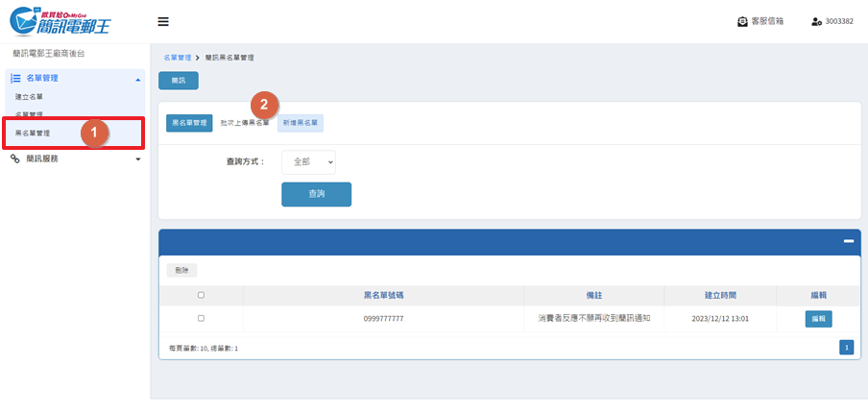Go to page 1 of results
The image size is (868, 414).
[x=847, y=348]
